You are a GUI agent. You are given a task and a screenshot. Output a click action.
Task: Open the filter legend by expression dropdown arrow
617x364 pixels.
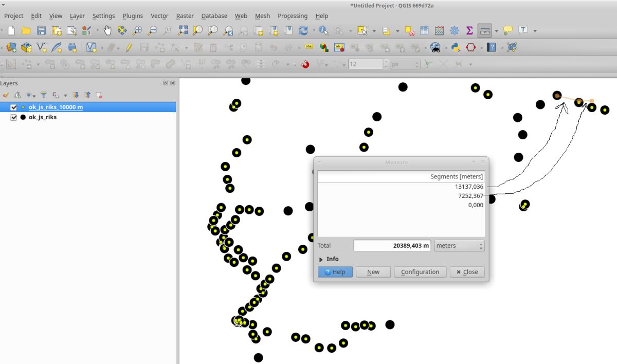click(65, 95)
